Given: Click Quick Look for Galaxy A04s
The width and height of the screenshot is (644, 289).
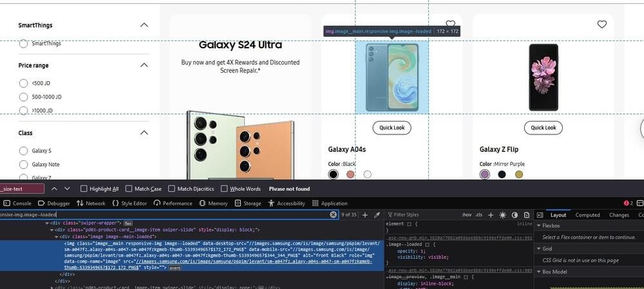Looking at the screenshot, I should [x=392, y=127].
